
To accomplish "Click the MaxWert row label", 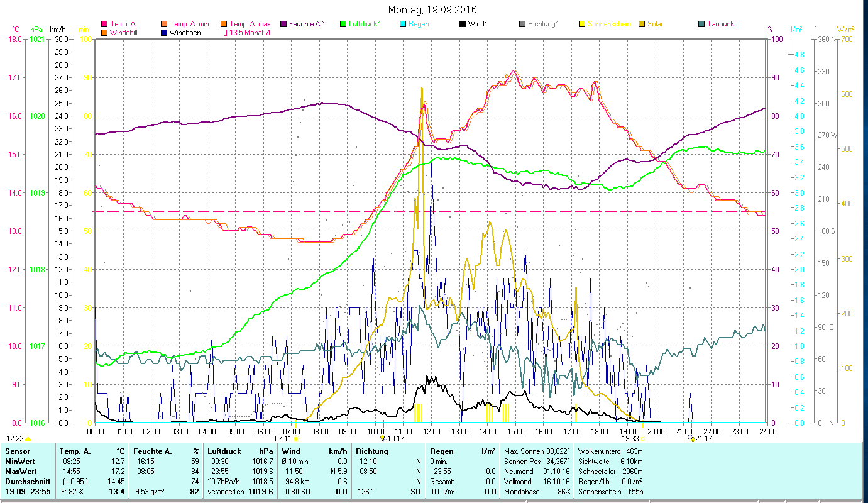I will click(21, 471).
